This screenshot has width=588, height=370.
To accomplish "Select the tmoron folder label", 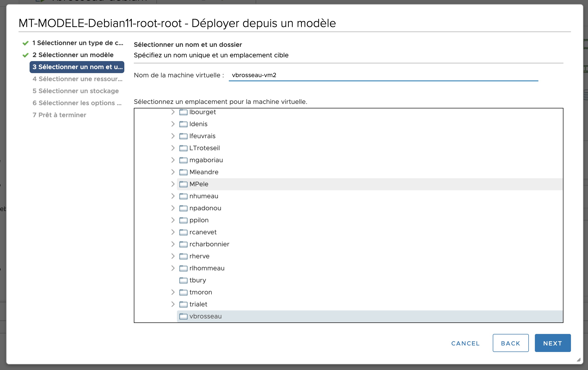I will click(x=201, y=292).
